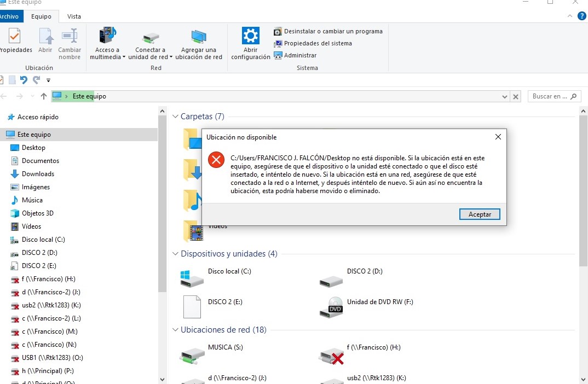
Task: Click the Este equipo address bar path
Action: [x=89, y=96]
